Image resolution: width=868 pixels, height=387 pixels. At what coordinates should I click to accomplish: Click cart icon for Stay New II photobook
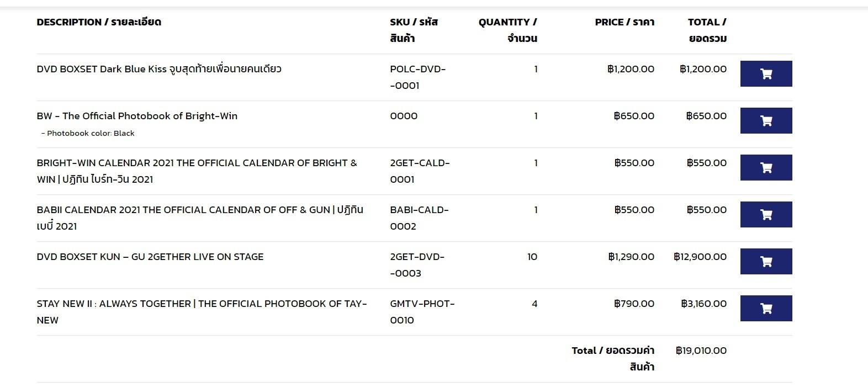pos(766,308)
